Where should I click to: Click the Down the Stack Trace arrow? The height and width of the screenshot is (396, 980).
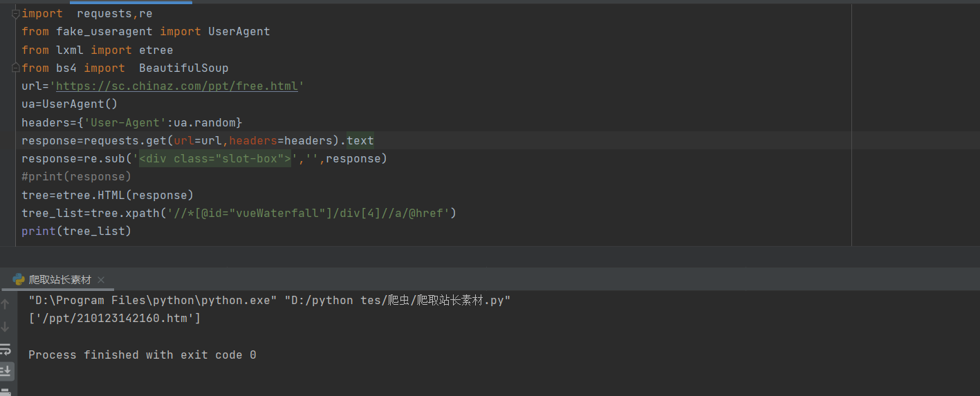(6, 326)
